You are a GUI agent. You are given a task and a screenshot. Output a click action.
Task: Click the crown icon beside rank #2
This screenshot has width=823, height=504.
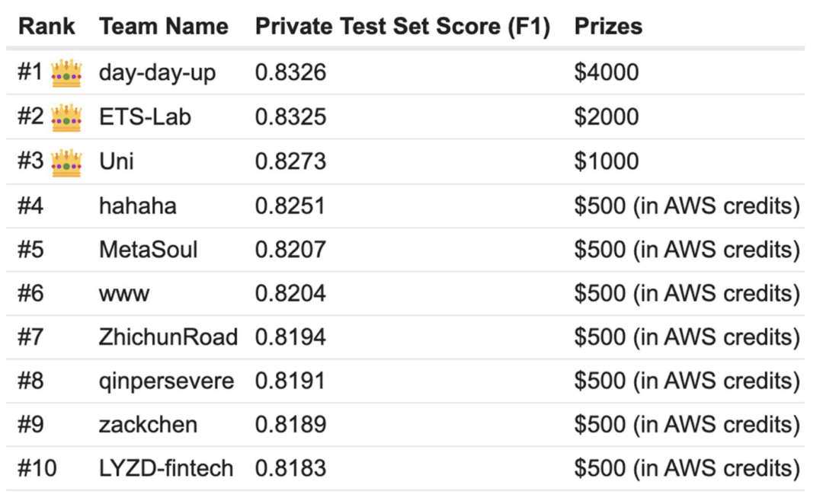pos(66,117)
